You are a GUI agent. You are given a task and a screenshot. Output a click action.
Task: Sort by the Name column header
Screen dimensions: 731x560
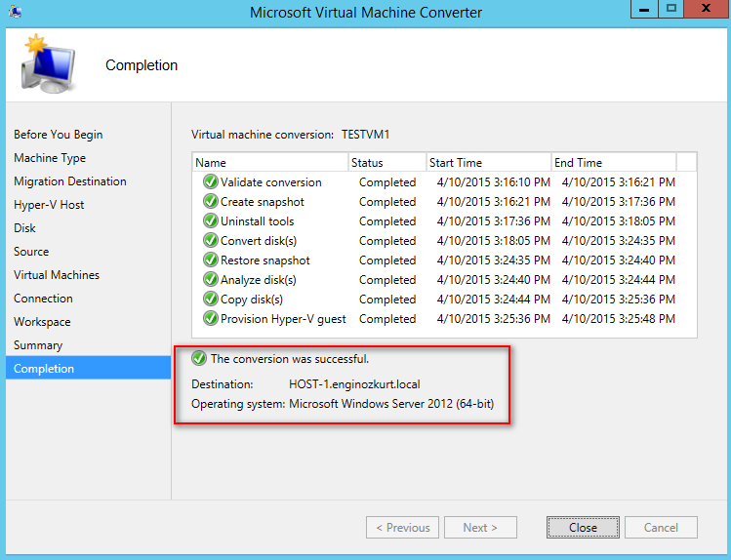coord(270,162)
